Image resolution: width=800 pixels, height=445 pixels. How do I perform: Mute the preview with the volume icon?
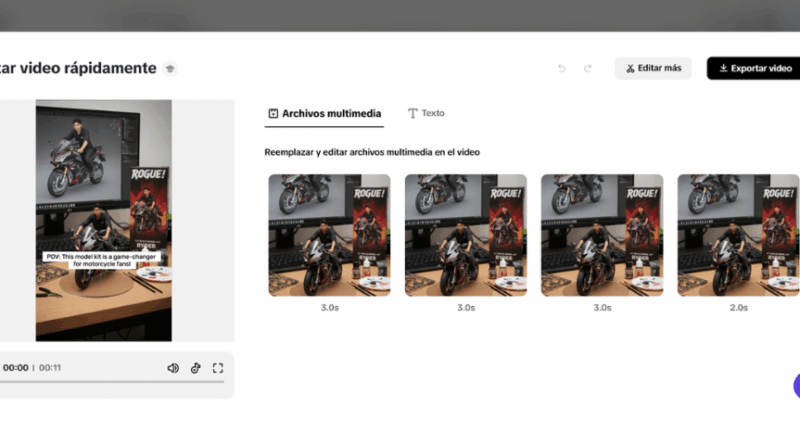173,368
